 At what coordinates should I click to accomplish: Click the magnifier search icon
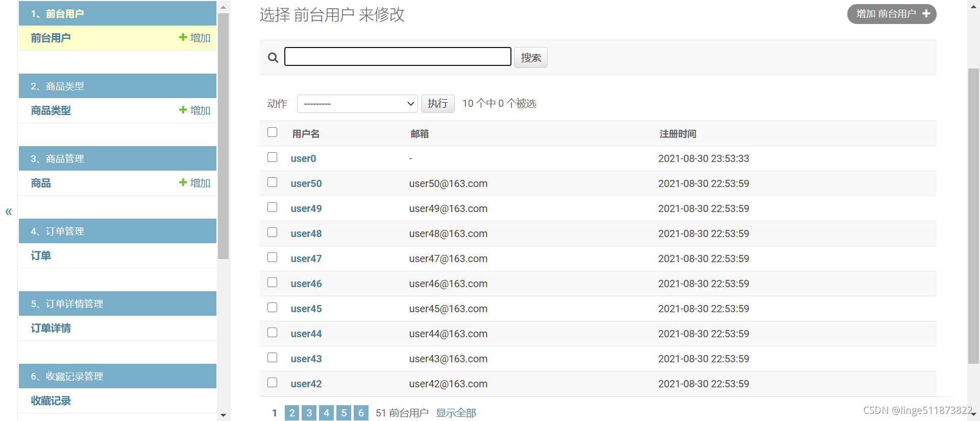[x=273, y=58]
